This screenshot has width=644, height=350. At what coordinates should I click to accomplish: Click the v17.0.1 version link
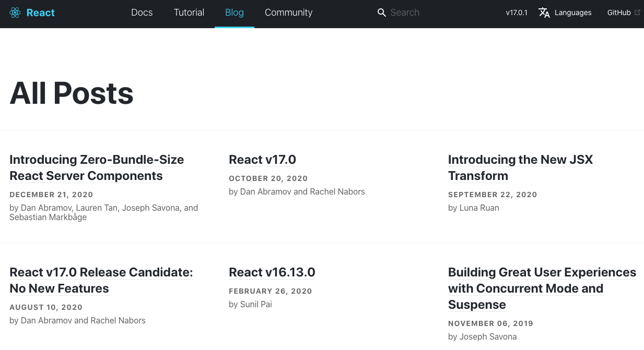pyautogui.click(x=517, y=13)
